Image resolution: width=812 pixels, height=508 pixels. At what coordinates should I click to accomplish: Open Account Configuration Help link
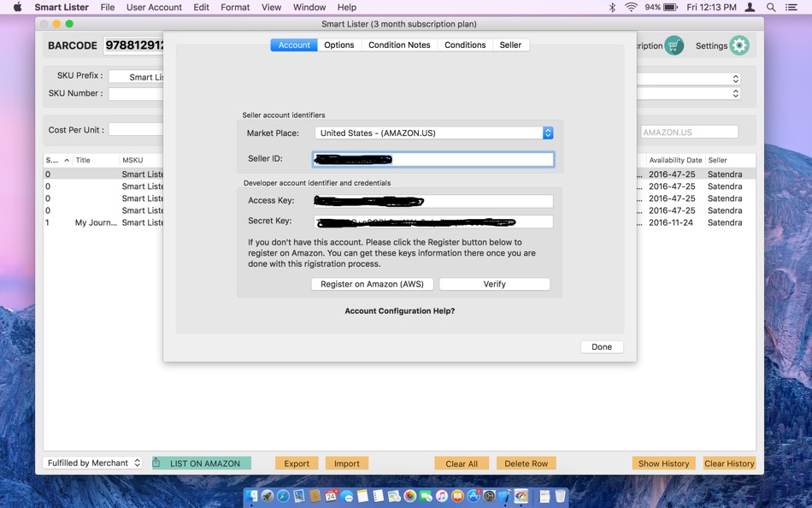click(400, 311)
